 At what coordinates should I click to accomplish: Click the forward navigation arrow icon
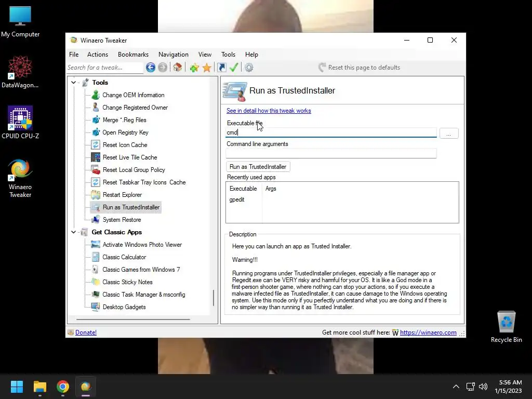[163, 68]
